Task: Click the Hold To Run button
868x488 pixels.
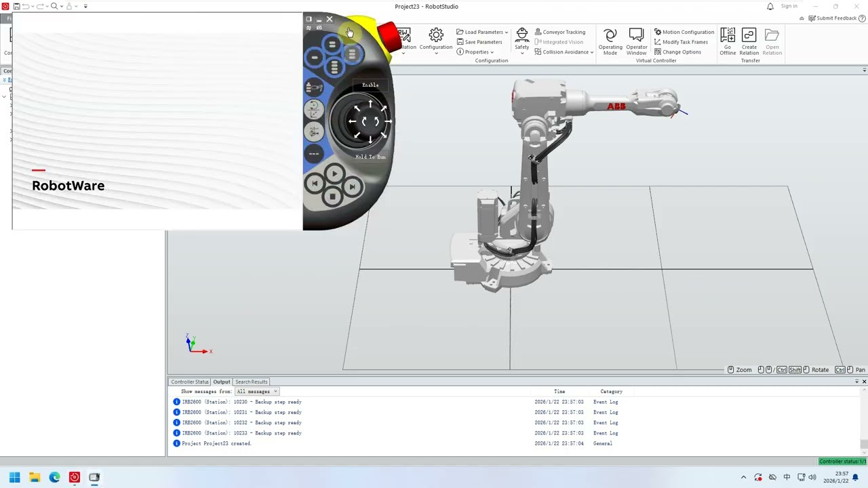Action: pos(370,157)
